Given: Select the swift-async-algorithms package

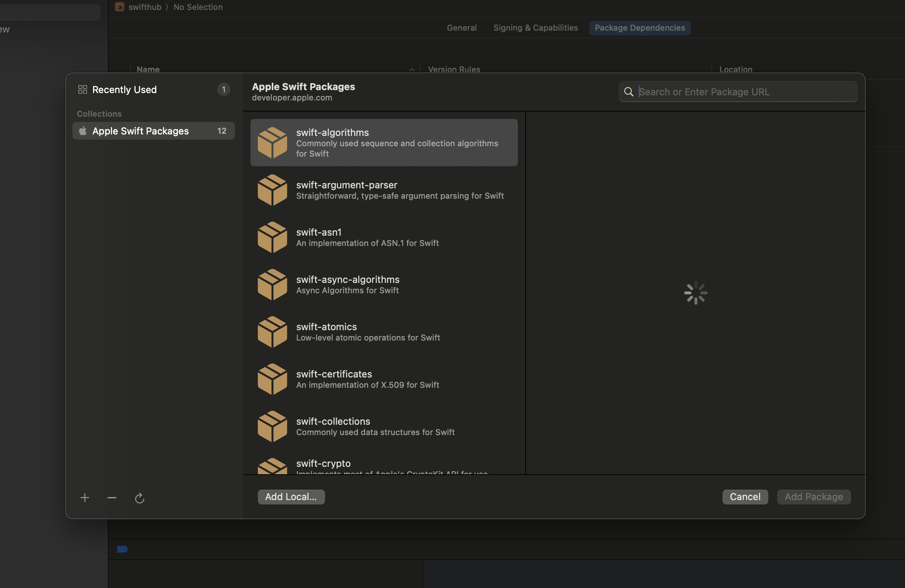Looking at the screenshot, I should [x=384, y=285].
